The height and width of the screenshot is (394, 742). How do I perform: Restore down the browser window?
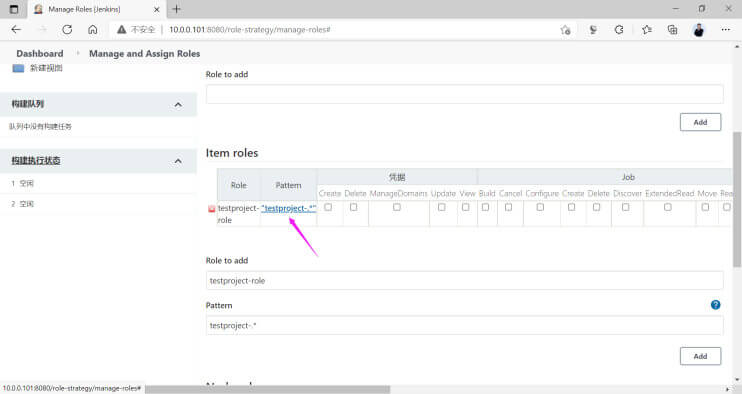(x=702, y=9)
